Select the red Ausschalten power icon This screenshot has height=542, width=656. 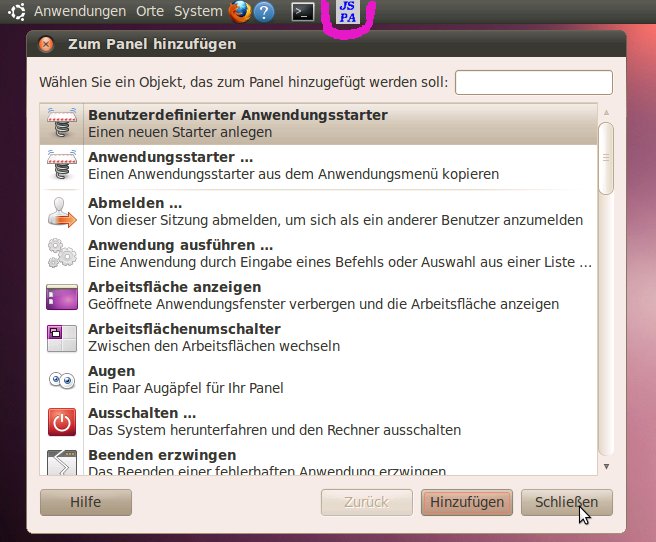click(62, 422)
